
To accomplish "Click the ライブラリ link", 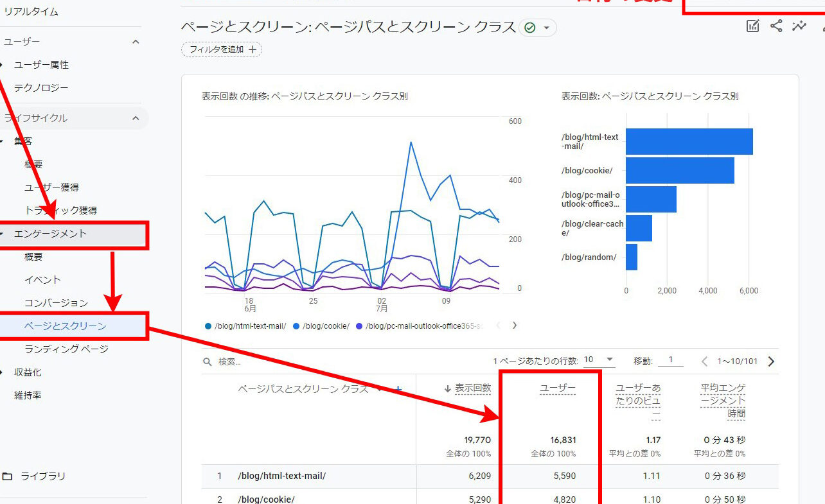I will point(42,476).
